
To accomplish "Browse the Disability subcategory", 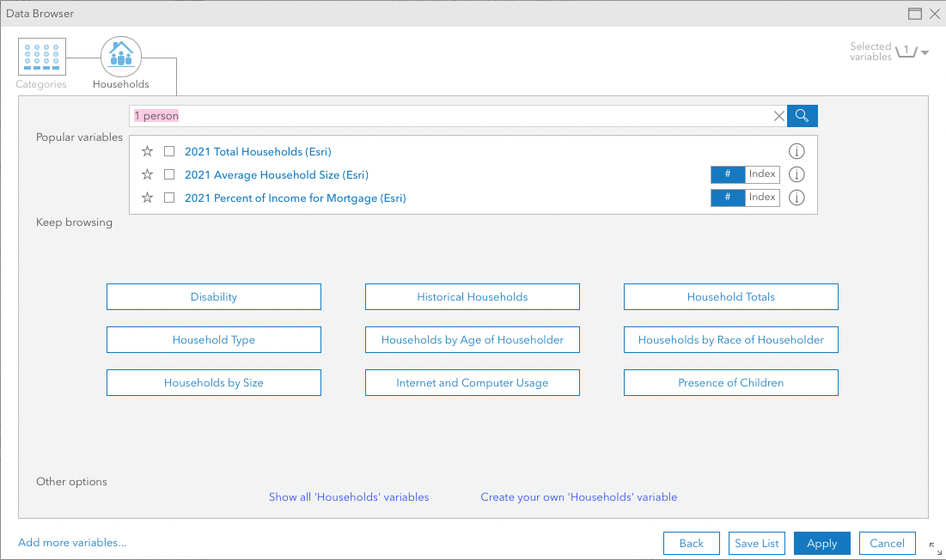I will point(214,296).
